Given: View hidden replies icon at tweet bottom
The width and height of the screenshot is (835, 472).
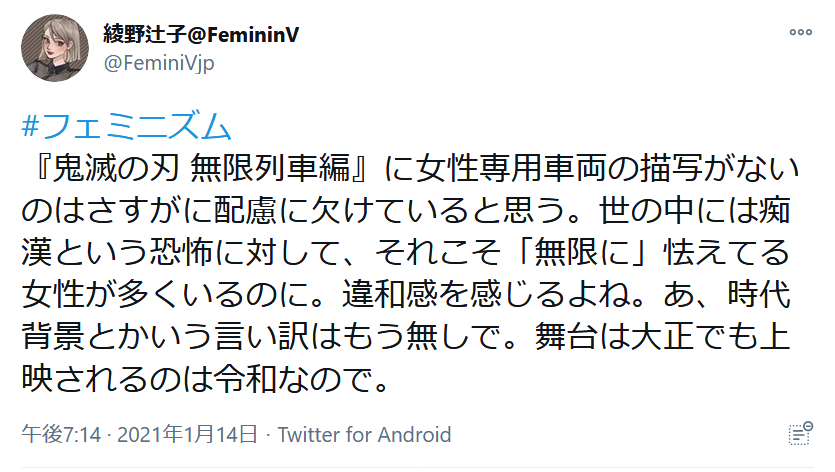Looking at the screenshot, I should point(799,433).
